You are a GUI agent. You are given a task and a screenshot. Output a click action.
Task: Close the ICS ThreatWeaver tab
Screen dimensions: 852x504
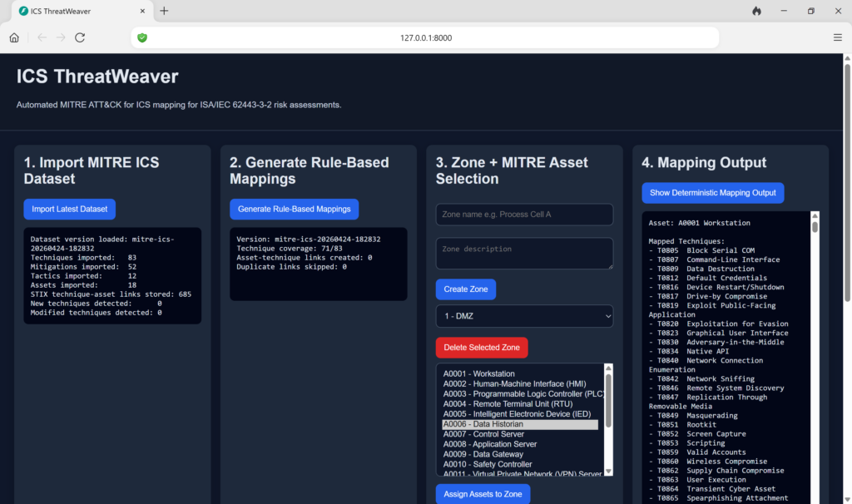[142, 11]
